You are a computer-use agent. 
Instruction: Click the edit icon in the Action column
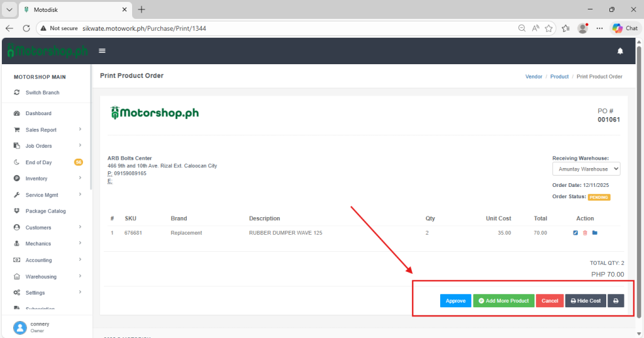575,233
